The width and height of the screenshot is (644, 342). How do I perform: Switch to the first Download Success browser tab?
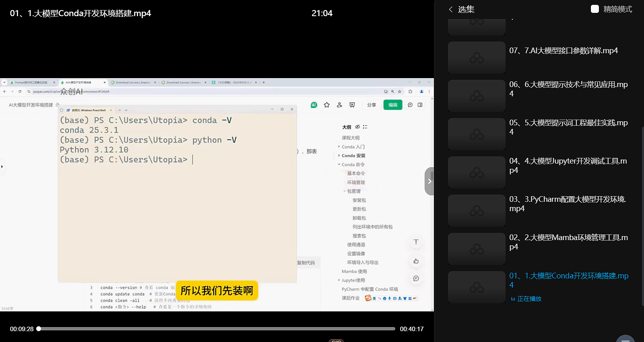133,83
